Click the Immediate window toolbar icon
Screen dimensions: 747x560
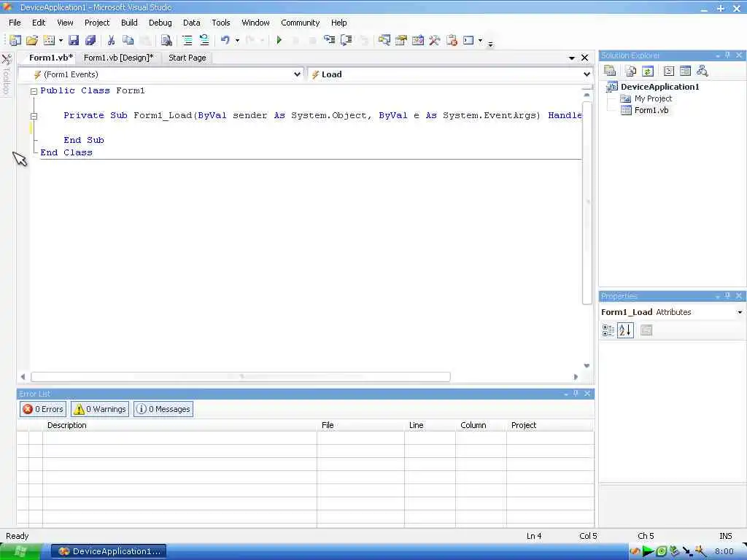click(468, 41)
